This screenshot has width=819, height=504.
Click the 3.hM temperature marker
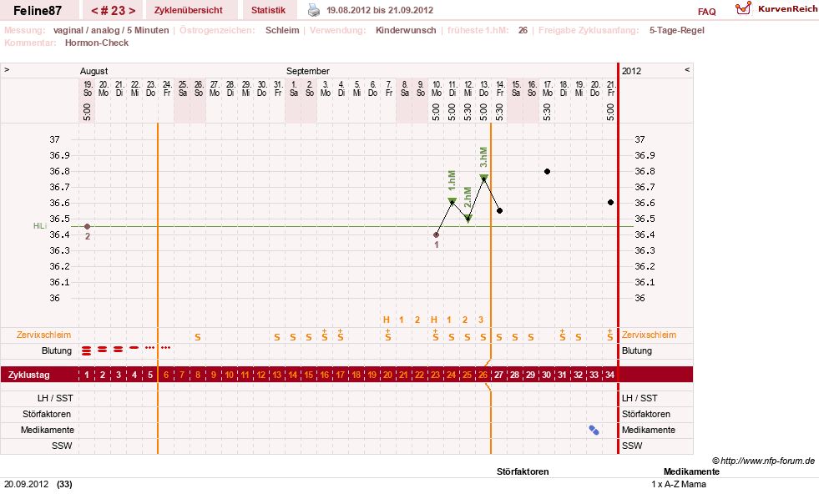pos(484,178)
